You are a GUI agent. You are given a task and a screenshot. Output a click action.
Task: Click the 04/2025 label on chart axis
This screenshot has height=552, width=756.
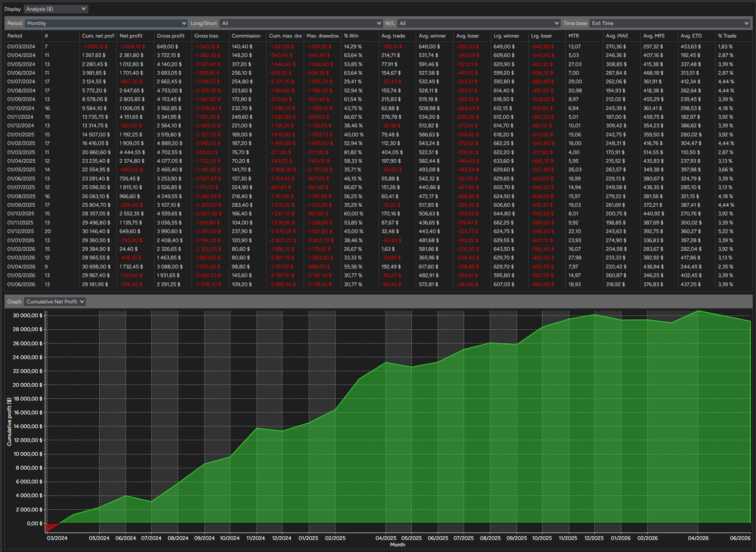pos(386,538)
